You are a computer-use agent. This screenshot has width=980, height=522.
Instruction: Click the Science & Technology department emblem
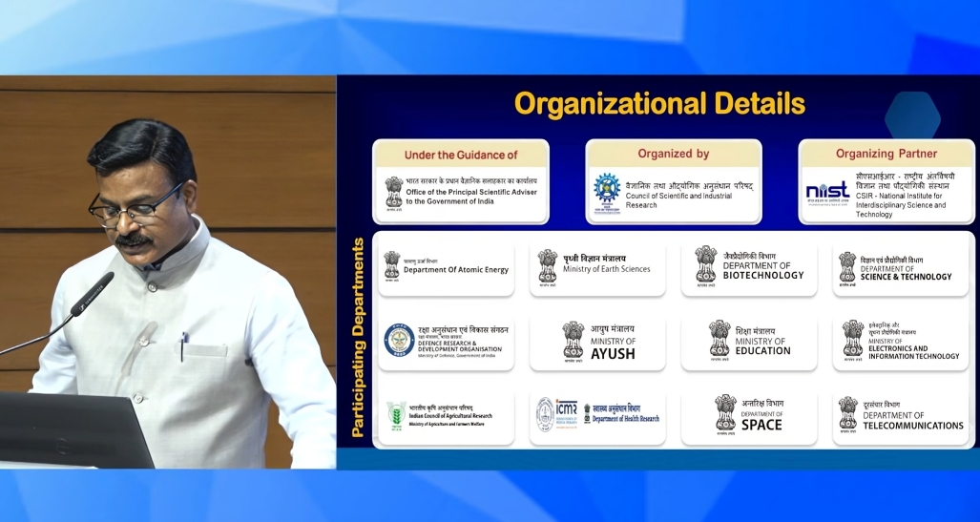click(847, 269)
